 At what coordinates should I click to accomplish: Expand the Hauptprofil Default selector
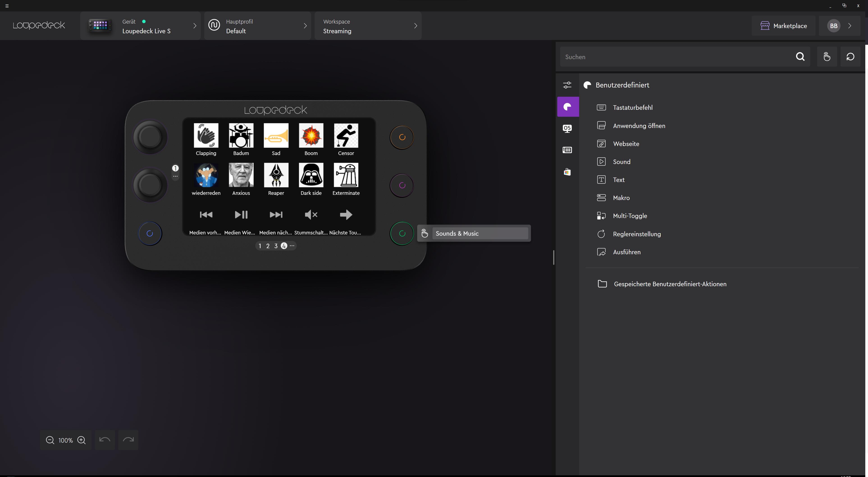pos(257,26)
